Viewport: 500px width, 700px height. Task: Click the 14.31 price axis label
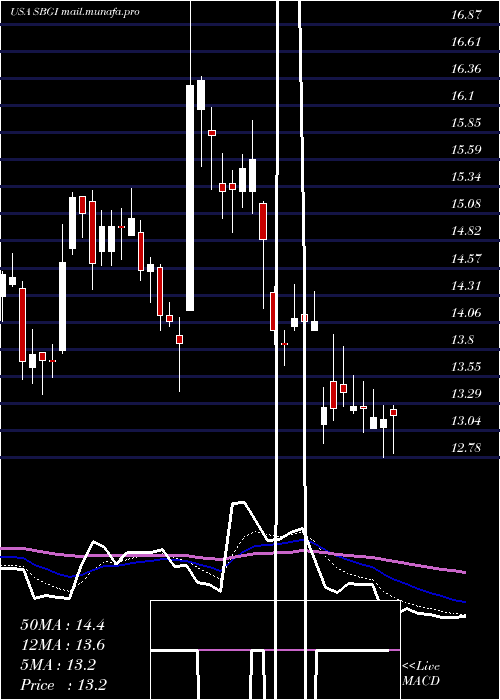coord(466,286)
